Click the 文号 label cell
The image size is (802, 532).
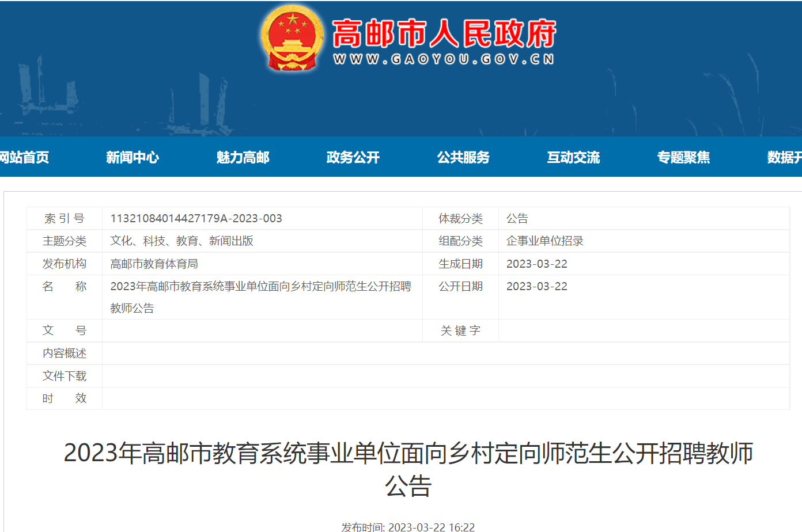(x=65, y=331)
